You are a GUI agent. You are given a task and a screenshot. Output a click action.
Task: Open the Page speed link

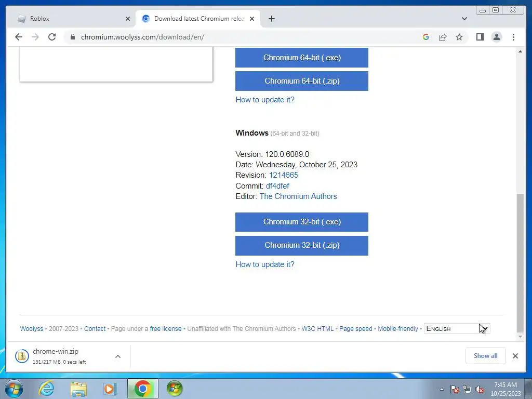(x=355, y=328)
